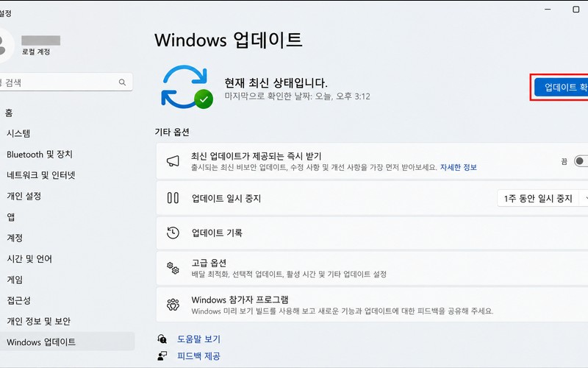
Task: Go to 개인 정보 및 보안
Action: coord(38,321)
